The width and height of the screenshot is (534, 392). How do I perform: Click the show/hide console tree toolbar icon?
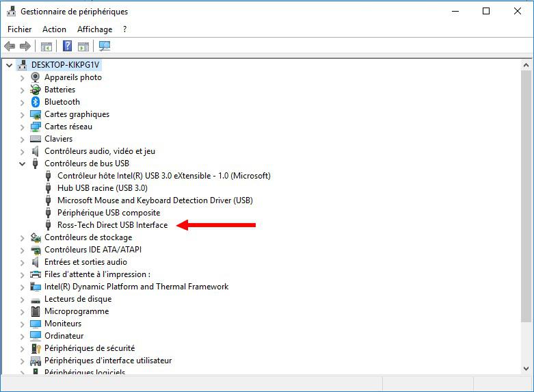(46, 47)
